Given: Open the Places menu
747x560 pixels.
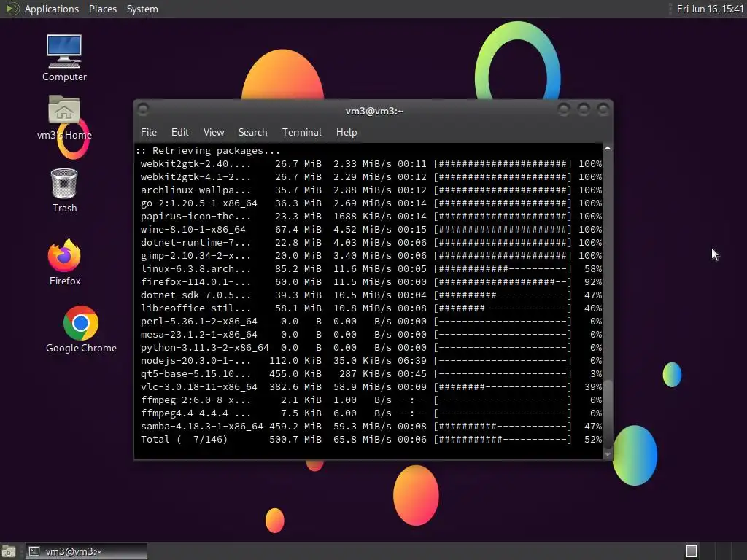Looking at the screenshot, I should pos(102,9).
